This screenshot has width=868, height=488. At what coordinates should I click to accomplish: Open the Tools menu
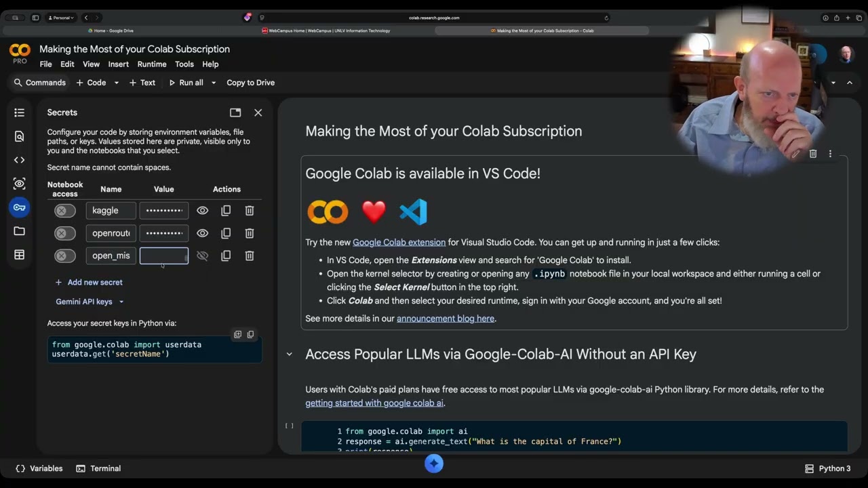coord(184,64)
